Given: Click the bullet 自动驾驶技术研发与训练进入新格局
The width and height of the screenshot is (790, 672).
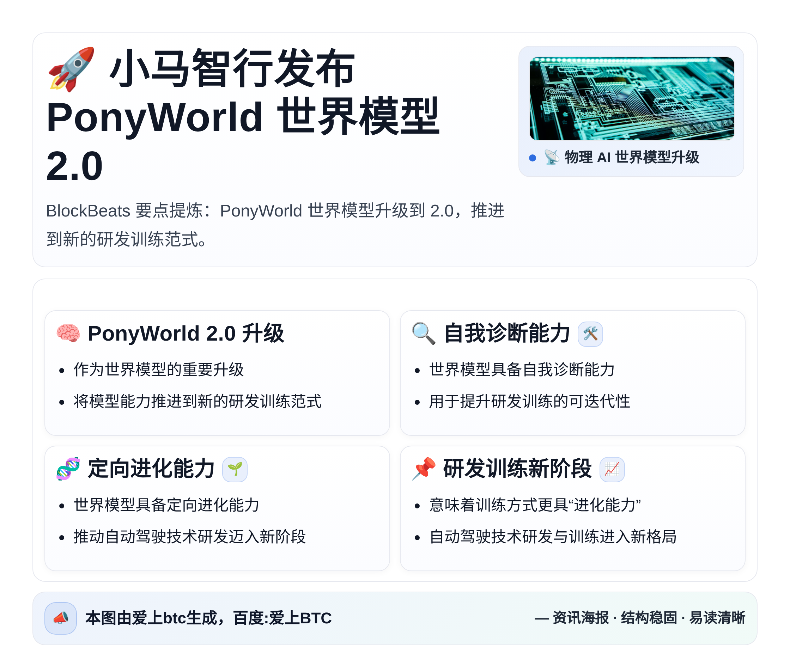Looking at the screenshot, I should (x=553, y=537).
